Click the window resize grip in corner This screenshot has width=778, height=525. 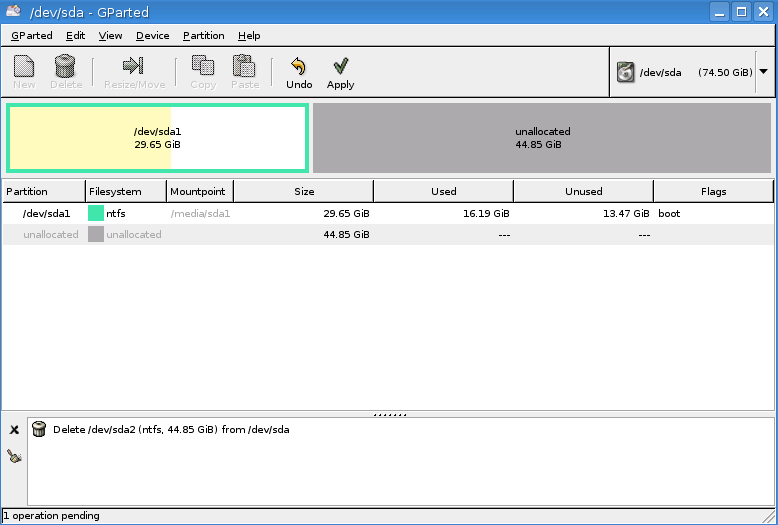(x=770, y=517)
